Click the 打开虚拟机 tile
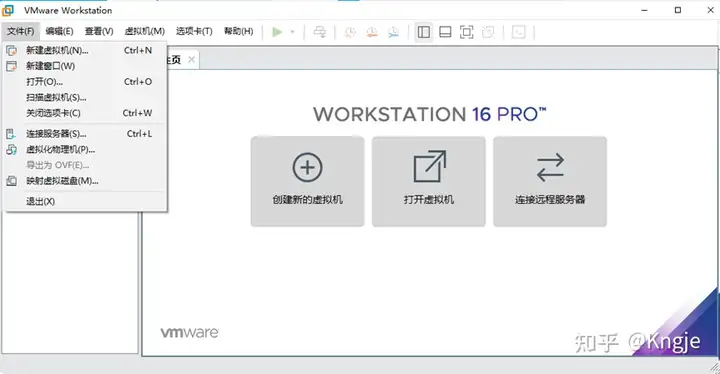This screenshot has width=720, height=374. (428, 181)
